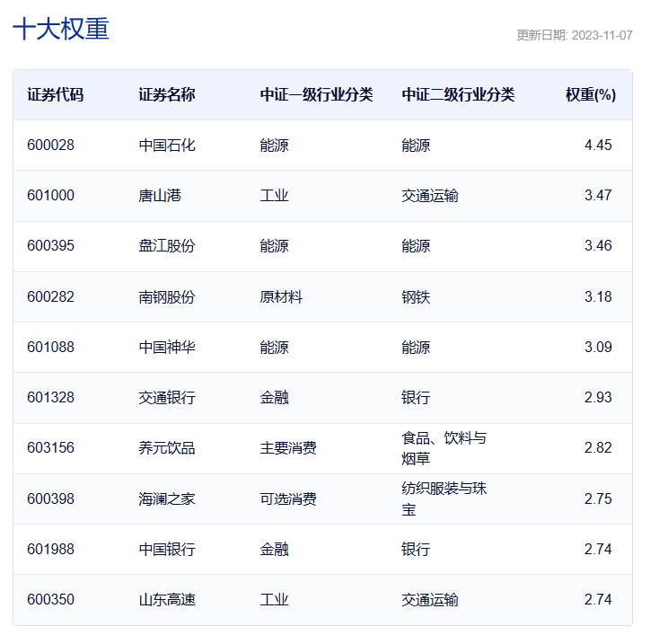Image resolution: width=659 pixels, height=644 pixels.
Task: Select the stock name 中国银行
Action: pos(167,550)
